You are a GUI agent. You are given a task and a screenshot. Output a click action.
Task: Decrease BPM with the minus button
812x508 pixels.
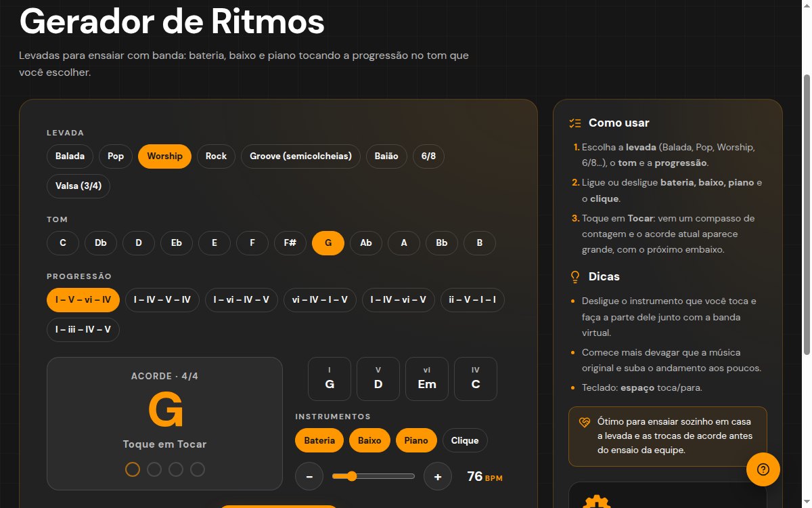[309, 477]
